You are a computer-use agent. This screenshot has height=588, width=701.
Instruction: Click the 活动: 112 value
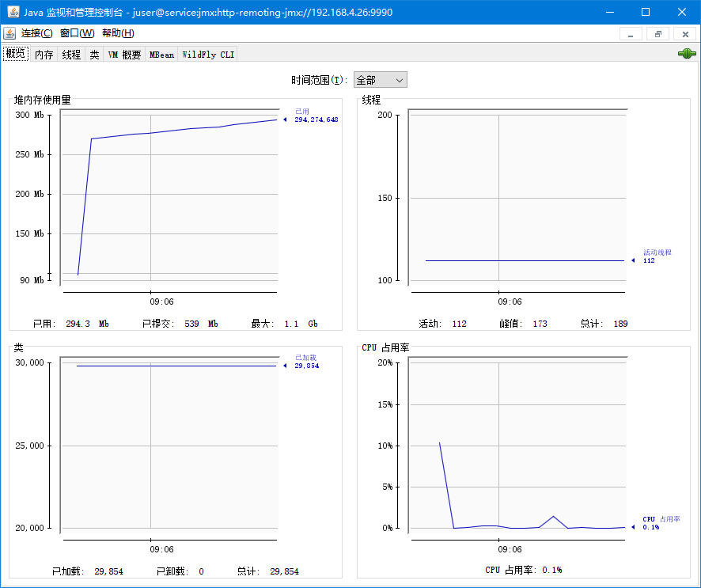pos(442,324)
